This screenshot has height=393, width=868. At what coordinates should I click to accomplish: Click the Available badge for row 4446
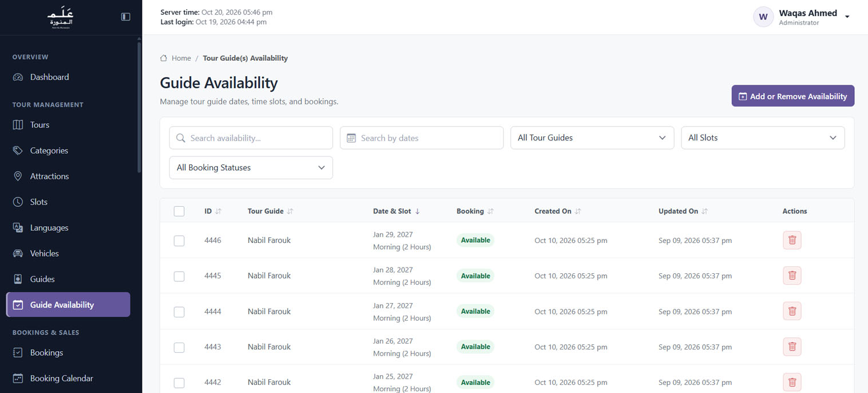[x=475, y=240]
